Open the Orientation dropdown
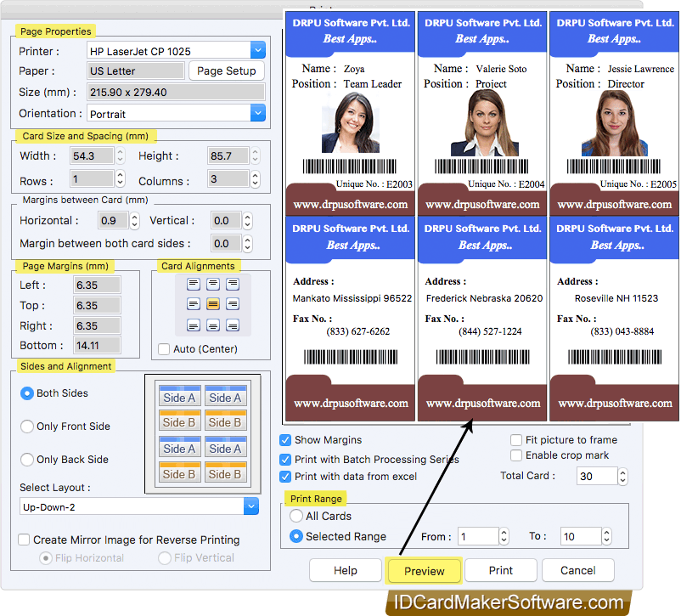 (x=258, y=114)
